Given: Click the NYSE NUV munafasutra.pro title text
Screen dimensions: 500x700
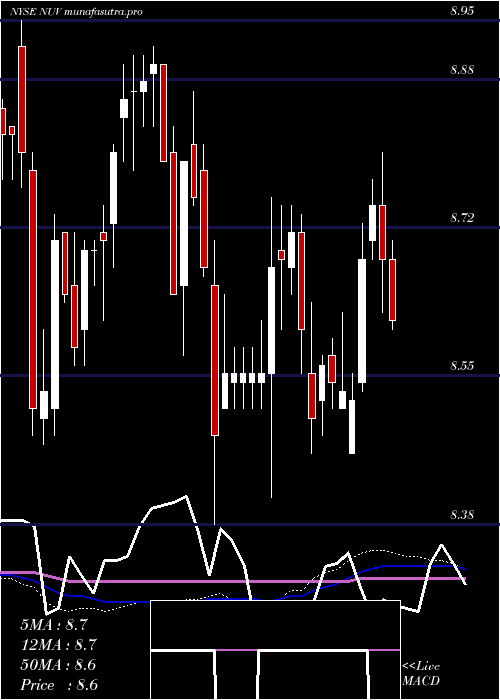Looking at the screenshot, I should [76, 12].
